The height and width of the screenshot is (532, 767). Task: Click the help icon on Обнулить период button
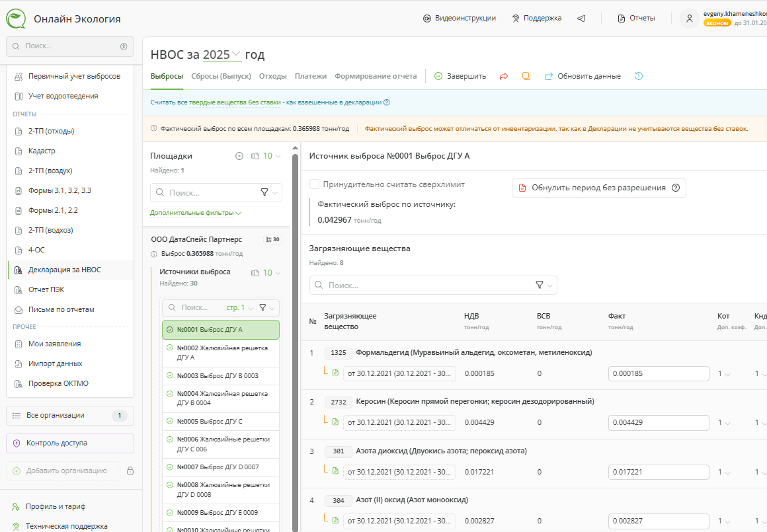(676, 188)
